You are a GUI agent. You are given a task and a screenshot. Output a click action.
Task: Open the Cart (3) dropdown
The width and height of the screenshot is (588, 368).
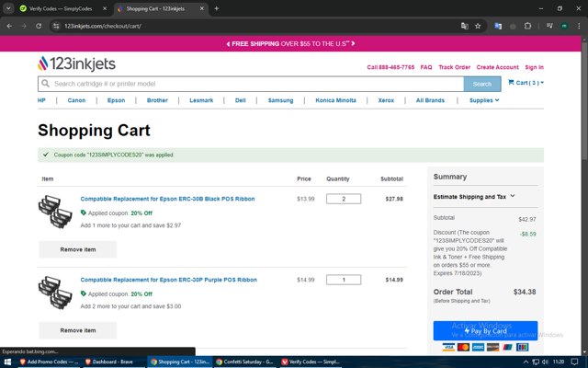coord(526,83)
